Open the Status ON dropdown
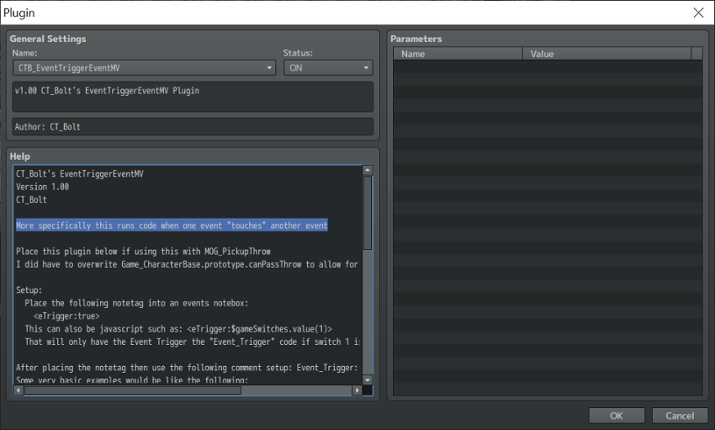 point(328,68)
